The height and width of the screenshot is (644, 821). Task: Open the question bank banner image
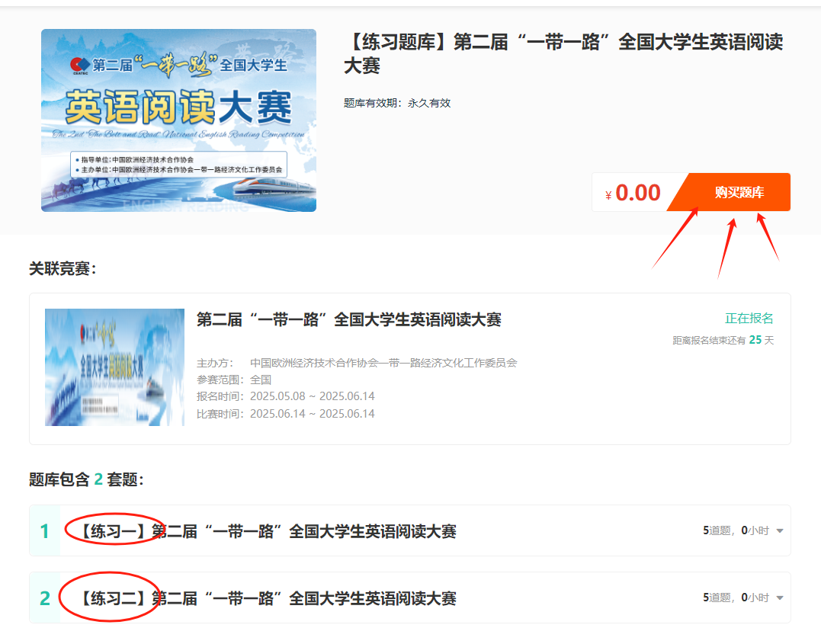[178, 120]
